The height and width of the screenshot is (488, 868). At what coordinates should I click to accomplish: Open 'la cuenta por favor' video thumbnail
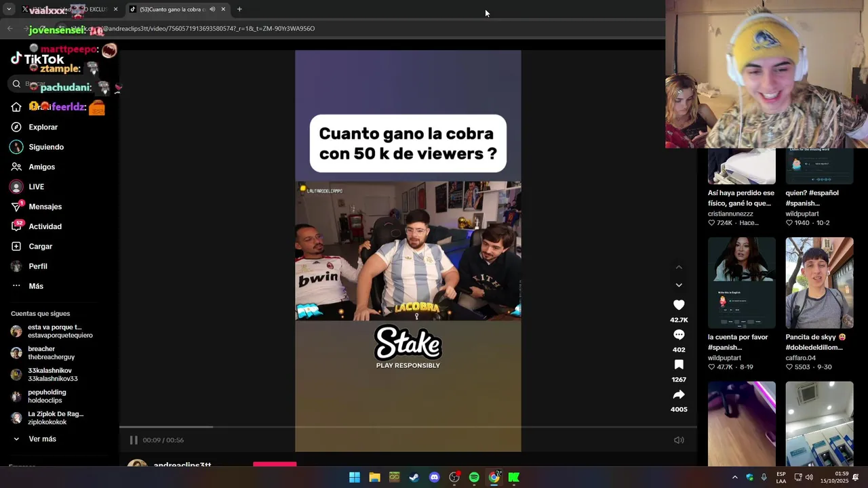[x=742, y=283]
